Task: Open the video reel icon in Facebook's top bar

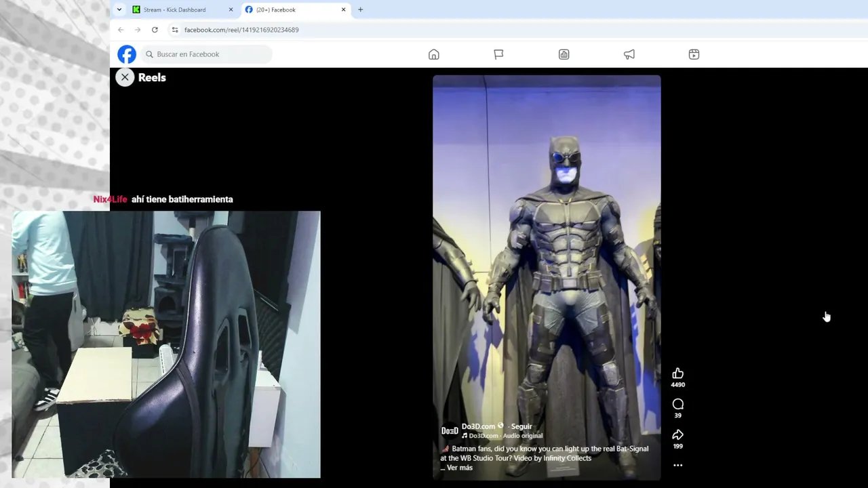Action: [694, 54]
